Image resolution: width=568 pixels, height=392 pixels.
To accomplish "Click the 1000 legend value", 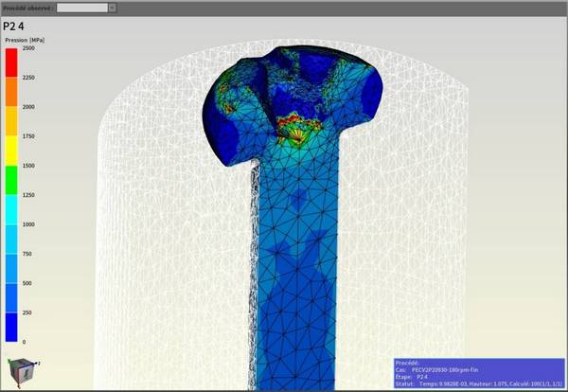I will [28, 224].
